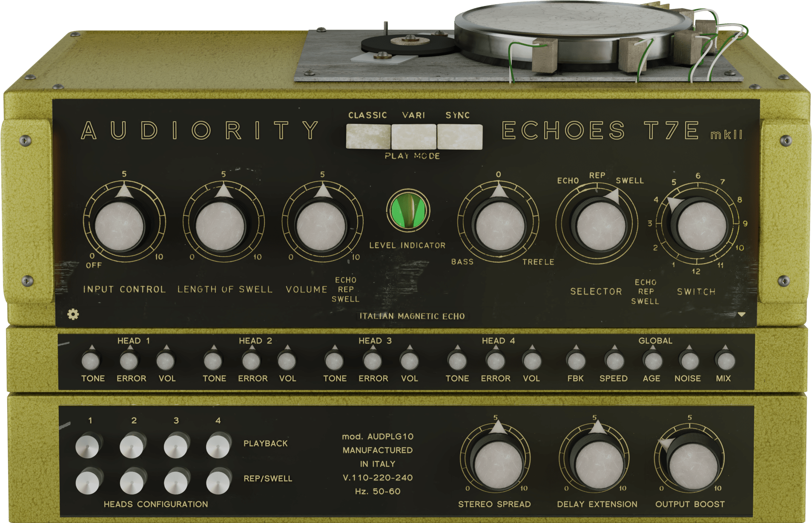
Task: Adjust Head 2 ERROR knob
Action: click(251, 360)
